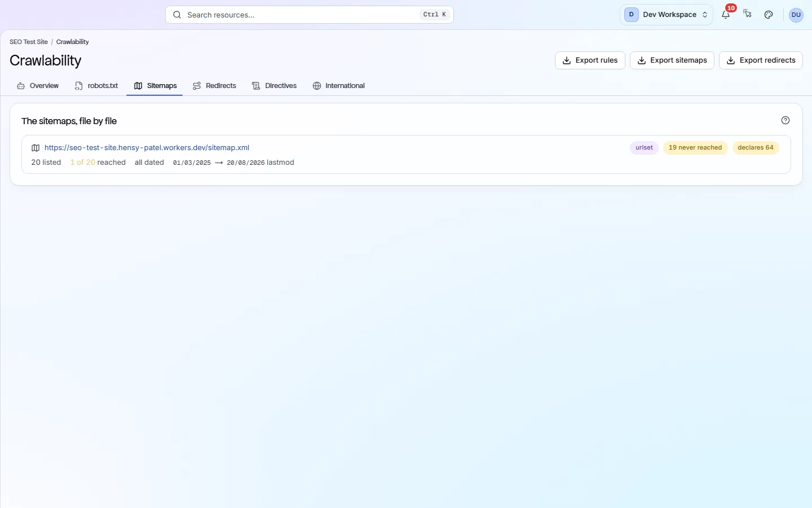Click the '19 never reached' badge
The height and width of the screenshot is (508, 812).
[695, 148]
